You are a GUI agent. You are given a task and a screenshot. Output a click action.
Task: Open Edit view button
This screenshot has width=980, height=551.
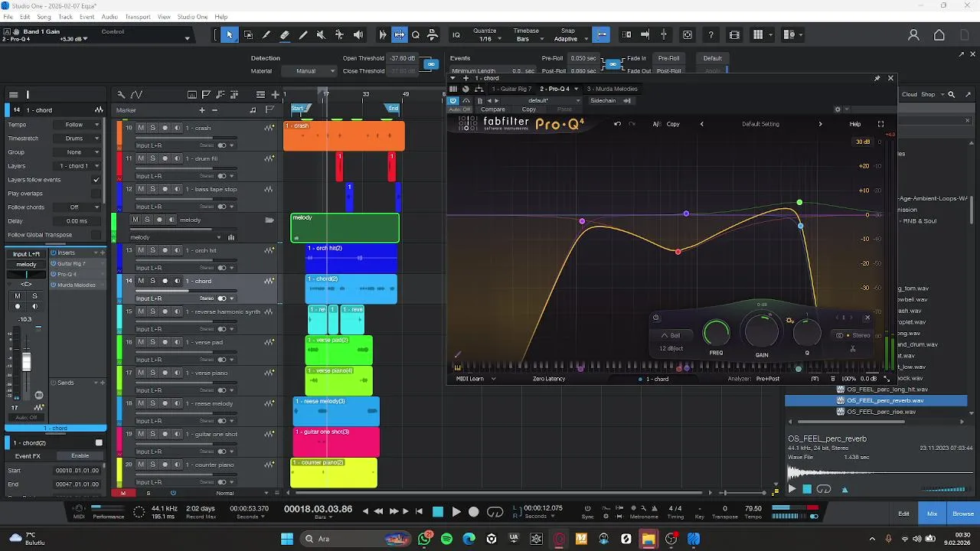[x=904, y=514]
